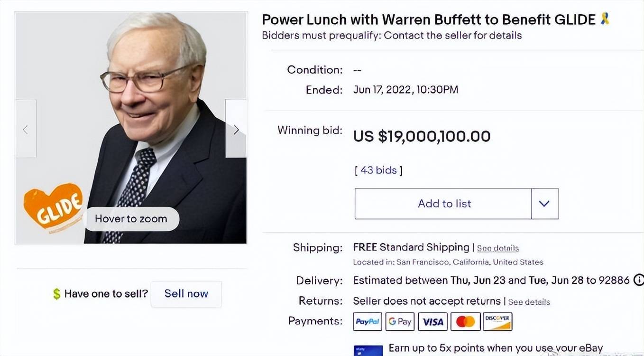Open the 43 bids link
Image resolution: width=644 pixels, height=356 pixels.
(378, 170)
